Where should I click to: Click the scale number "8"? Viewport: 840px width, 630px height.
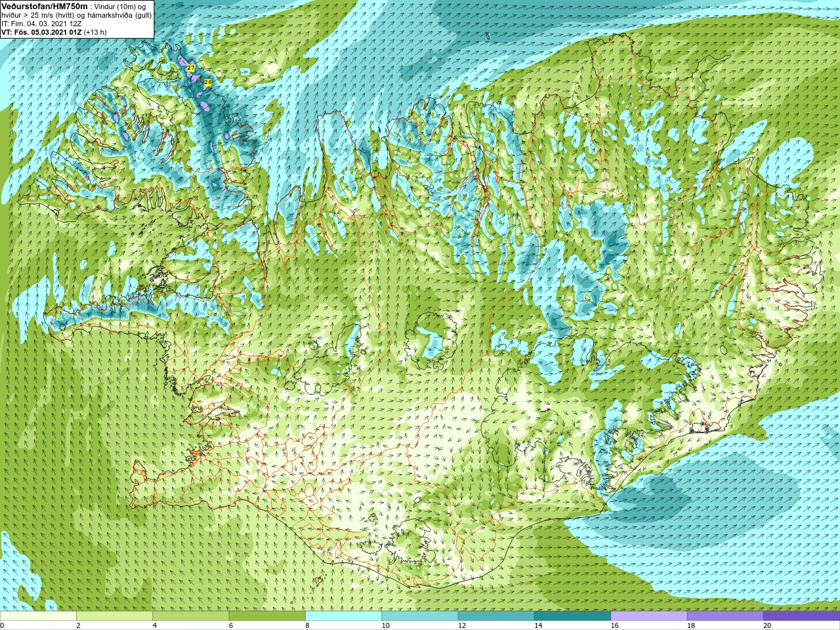point(307,625)
